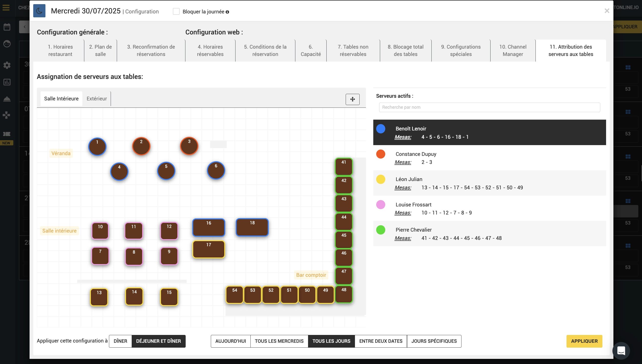Click Pierre Chevalier's green color dot

click(x=381, y=230)
